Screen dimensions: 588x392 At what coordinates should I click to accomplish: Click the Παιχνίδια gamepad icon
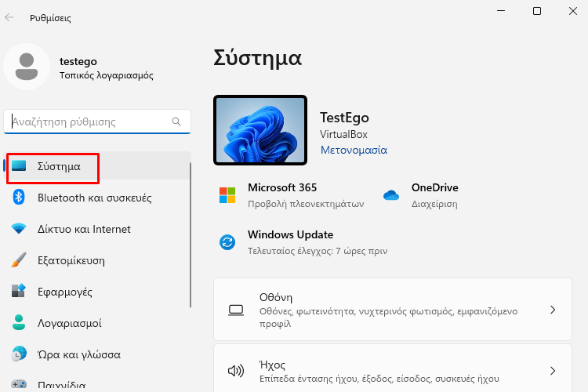[x=19, y=384]
